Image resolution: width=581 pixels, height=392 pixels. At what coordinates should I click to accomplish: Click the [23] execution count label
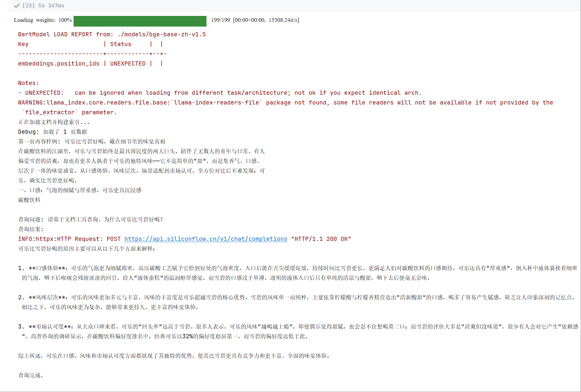pos(29,6)
